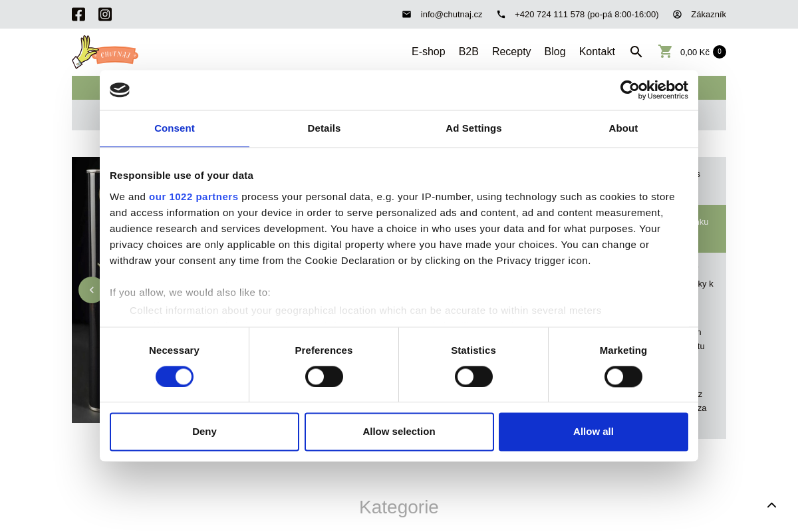
Task: Click the scroll-to-top arrow button
Action: point(771,505)
